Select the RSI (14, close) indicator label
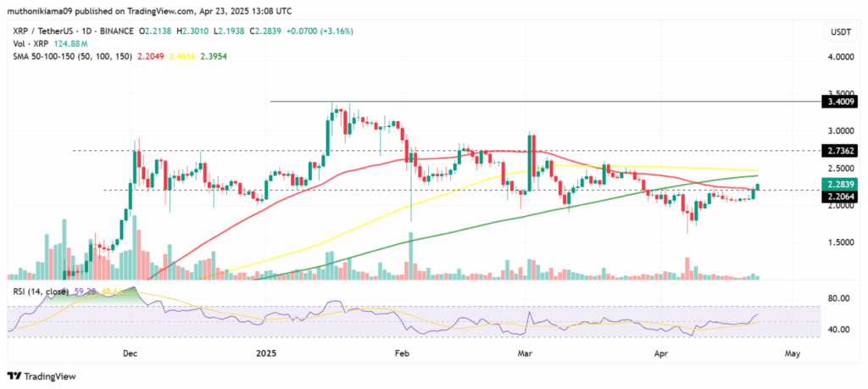Screen dimensions: 868x389 click(39, 292)
